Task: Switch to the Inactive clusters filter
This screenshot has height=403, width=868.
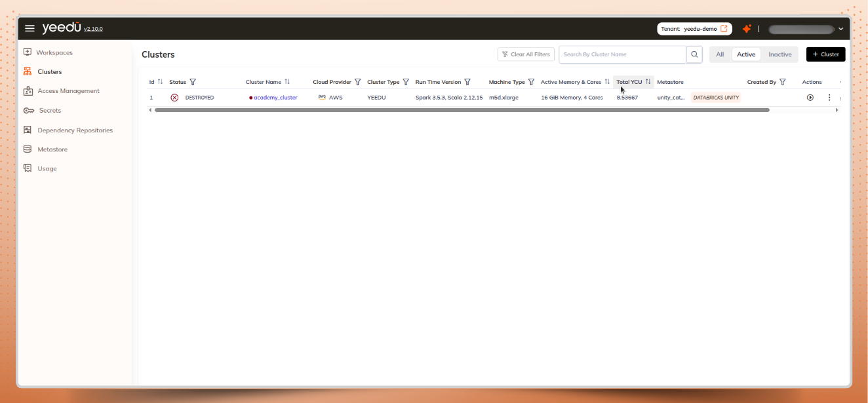Action: 779,54
